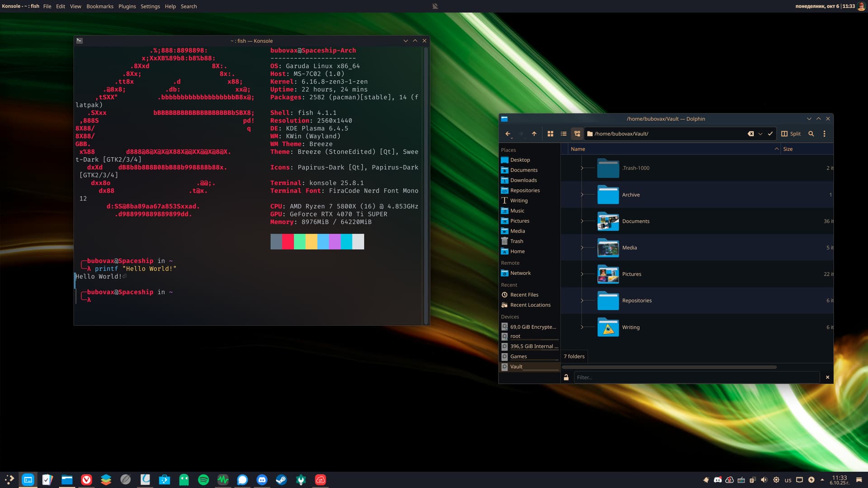Viewport: 868px width, 488px height.
Task: Clear the location bar text
Action: tap(750, 134)
